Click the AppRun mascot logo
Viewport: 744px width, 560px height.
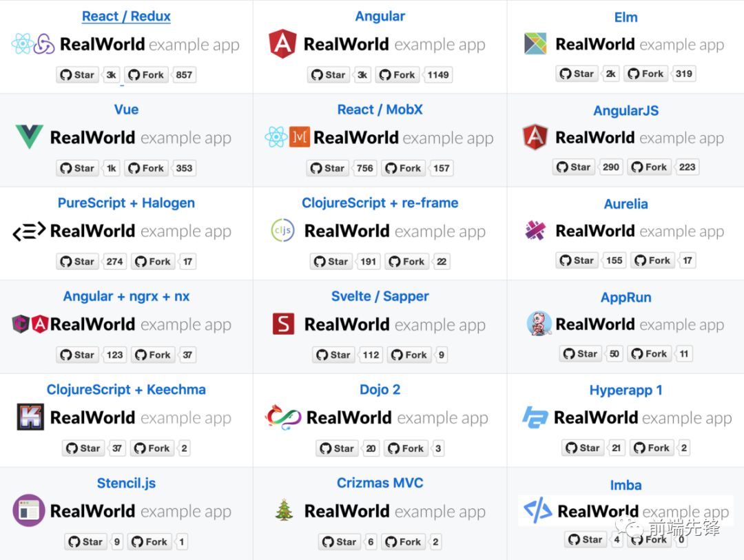point(539,324)
